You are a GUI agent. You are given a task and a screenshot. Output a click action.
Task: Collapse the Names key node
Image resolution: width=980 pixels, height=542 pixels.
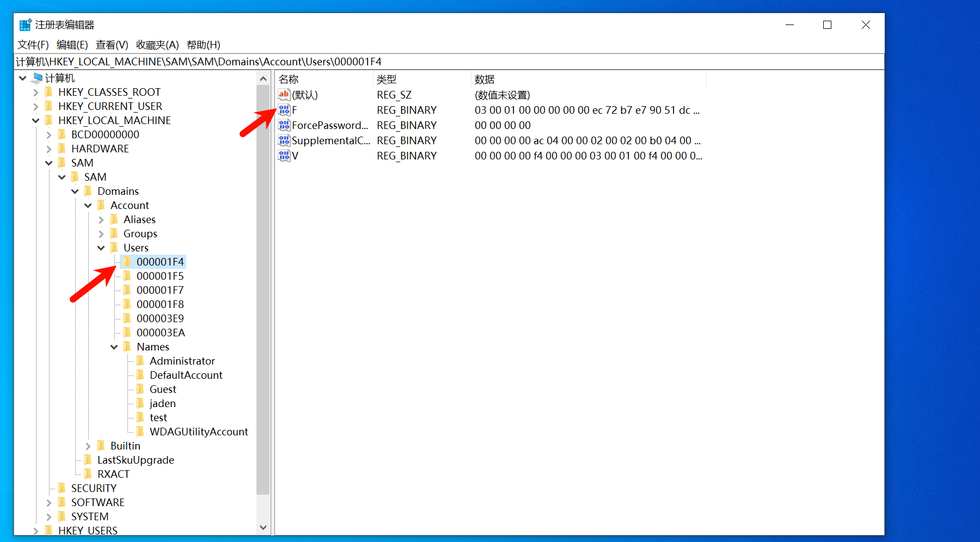pyautogui.click(x=114, y=347)
